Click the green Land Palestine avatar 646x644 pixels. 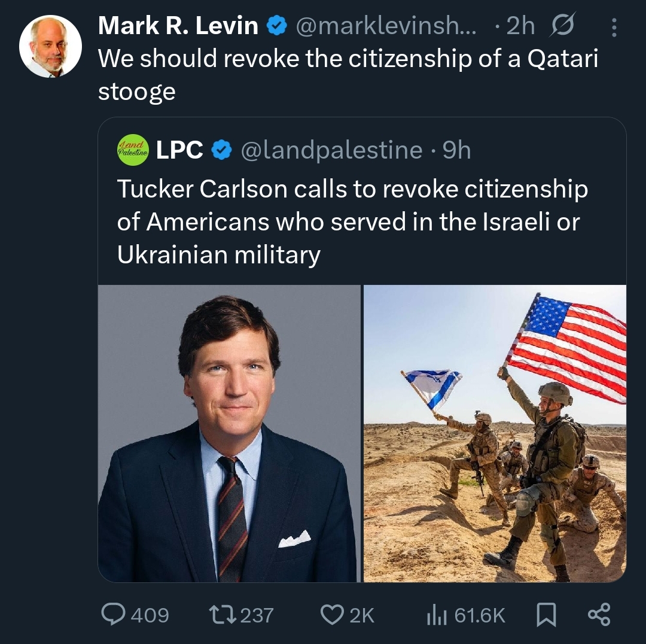132,150
